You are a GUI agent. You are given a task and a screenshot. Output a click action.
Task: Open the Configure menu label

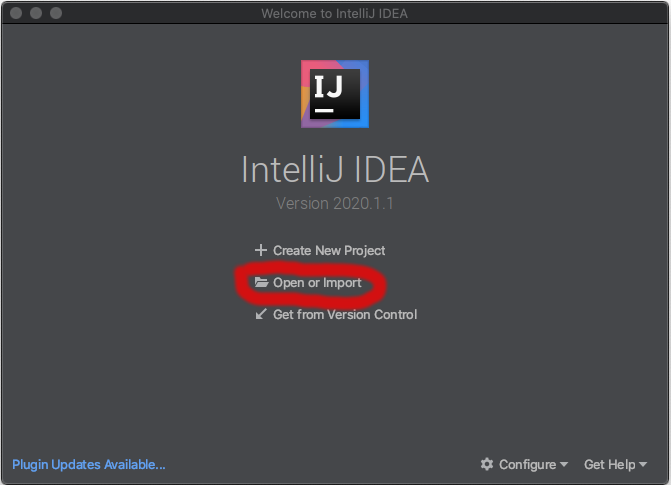[x=527, y=464]
